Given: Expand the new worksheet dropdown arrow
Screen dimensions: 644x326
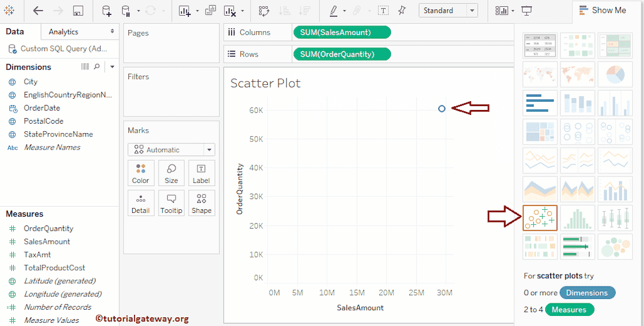Looking at the screenshot, I should [x=197, y=11].
